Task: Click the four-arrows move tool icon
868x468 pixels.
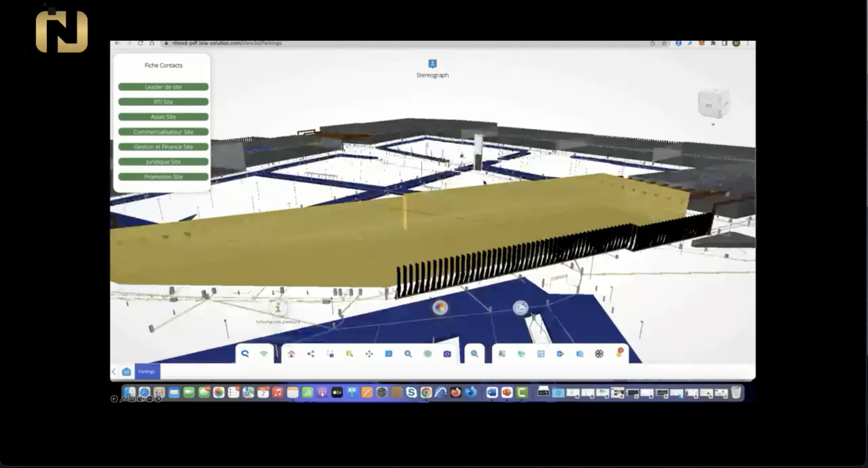Action: click(369, 354)
